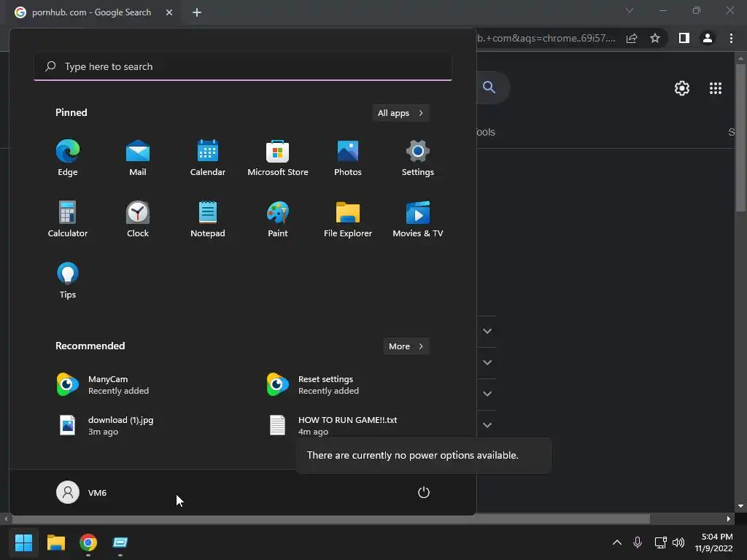Screen dimensions: 747x560
Task: Launch the Photos app
Action: pyautogui.click(x=348, y=158)
